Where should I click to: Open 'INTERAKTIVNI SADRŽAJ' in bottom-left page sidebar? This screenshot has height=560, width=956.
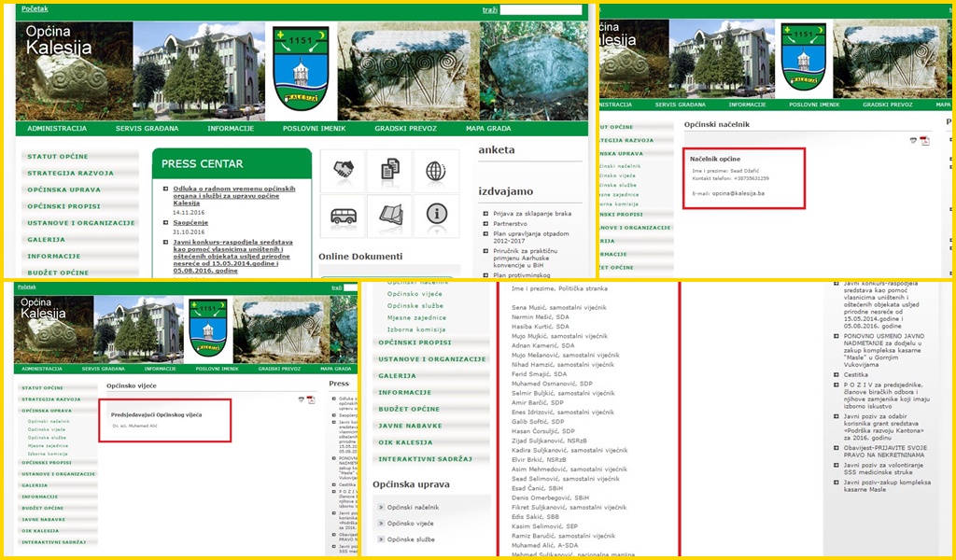click(x=54, y=542)
